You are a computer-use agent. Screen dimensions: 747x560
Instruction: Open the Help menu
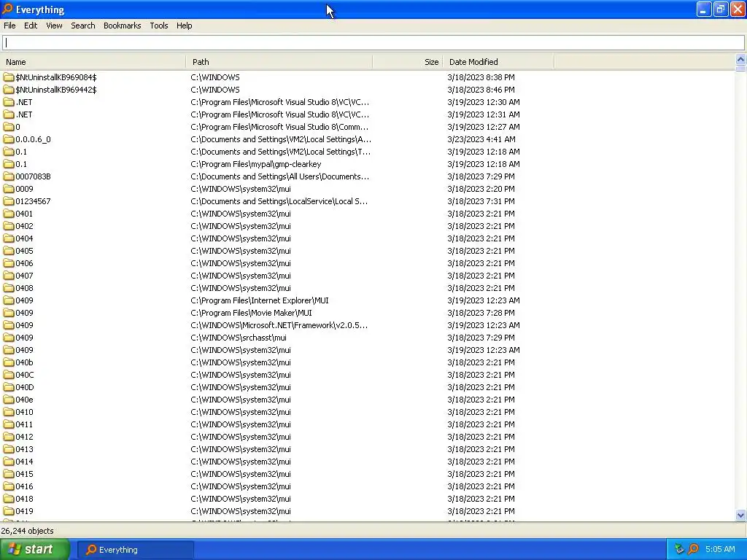[184, 26]
